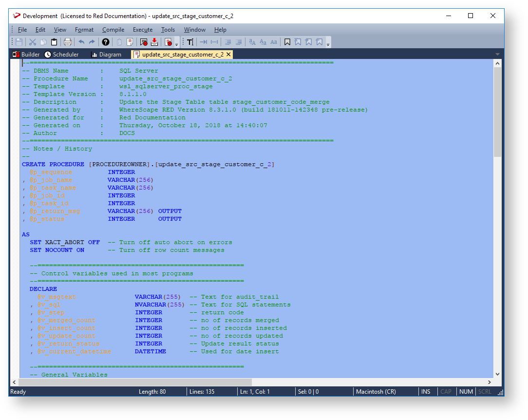The height and width of the screenshot is (420, 528).
Task: Click the Cut scissors icon
Action: pos(33,42)
